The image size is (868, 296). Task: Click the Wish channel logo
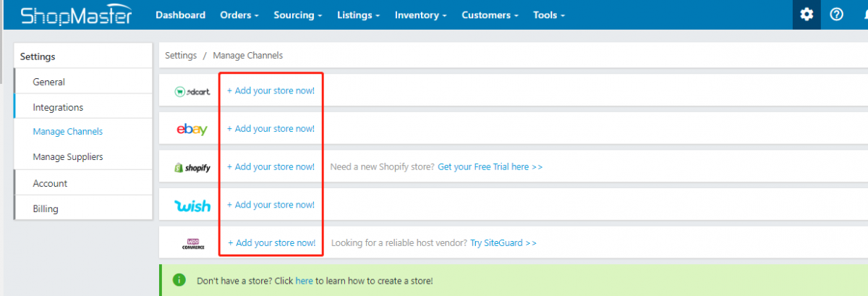point(192,206)
